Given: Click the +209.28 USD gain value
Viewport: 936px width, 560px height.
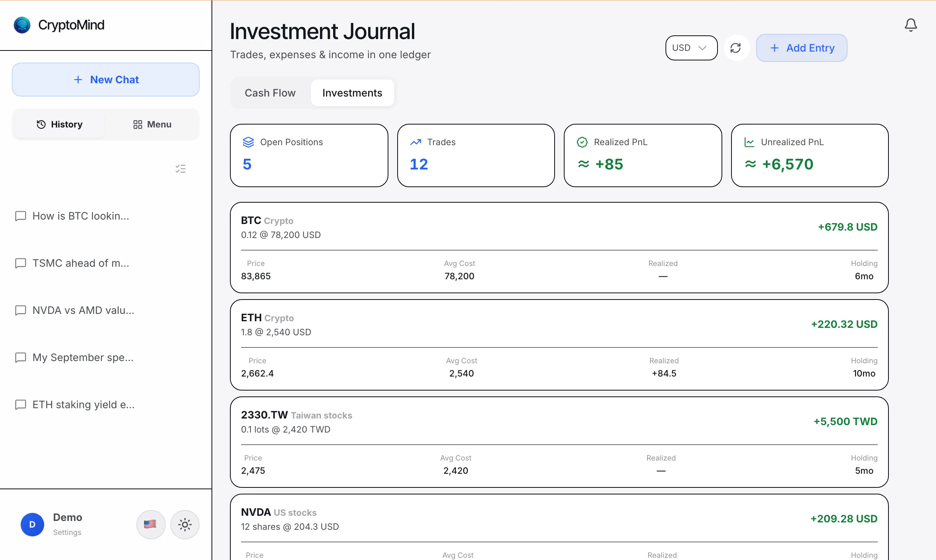Looking at the screenshot, I should point(844,519).
